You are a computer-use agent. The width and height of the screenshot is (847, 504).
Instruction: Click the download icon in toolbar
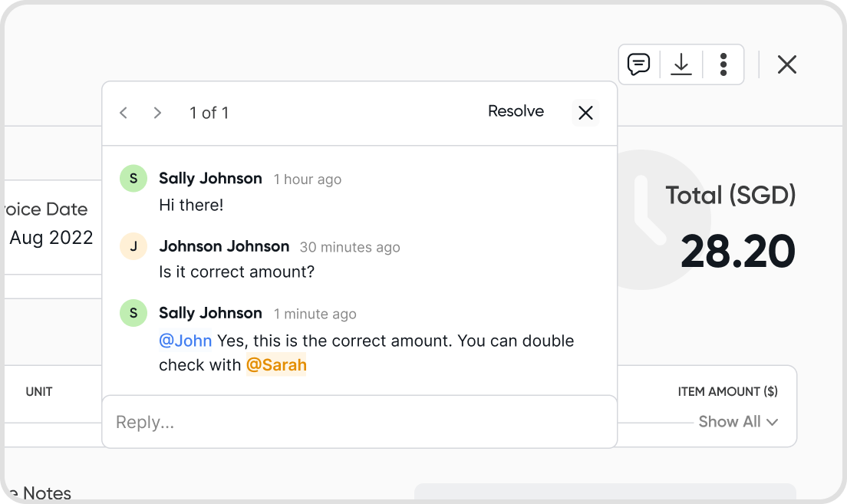click(x=681, y=64)
